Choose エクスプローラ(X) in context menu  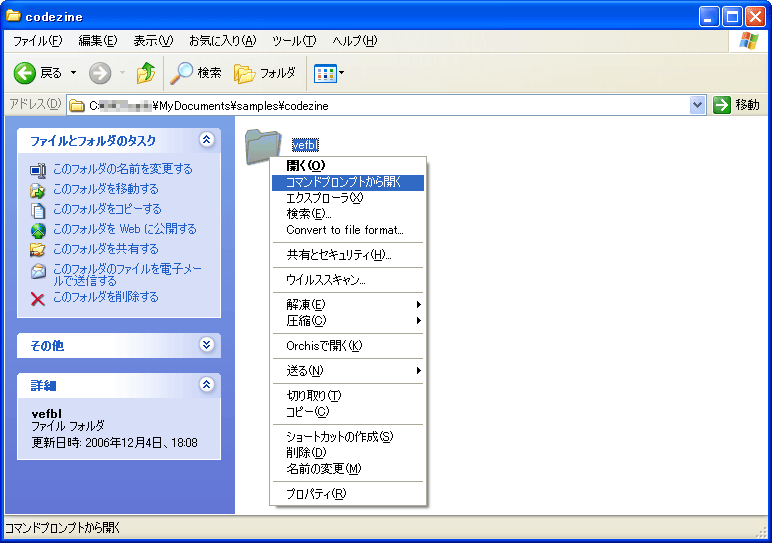tap(348, 198)
